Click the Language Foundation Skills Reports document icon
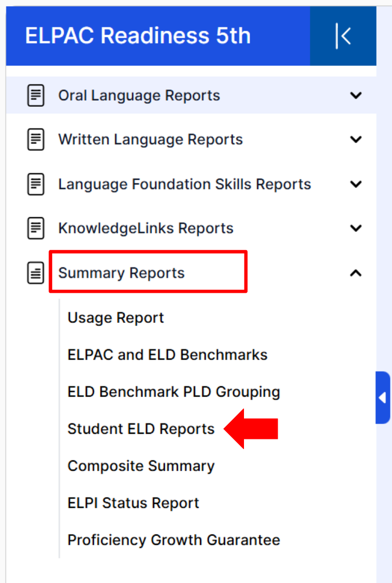Screen dimensions: 392x583 coord(36,184)
